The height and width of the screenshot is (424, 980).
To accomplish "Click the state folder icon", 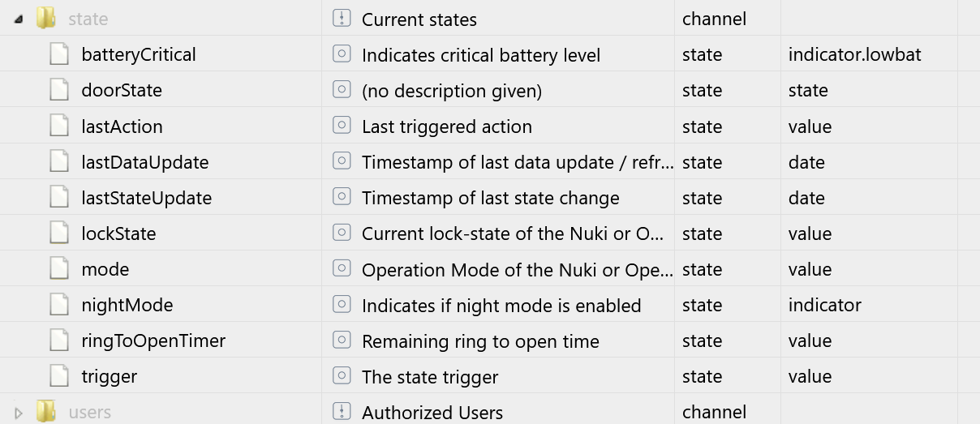I will [46, 18].
